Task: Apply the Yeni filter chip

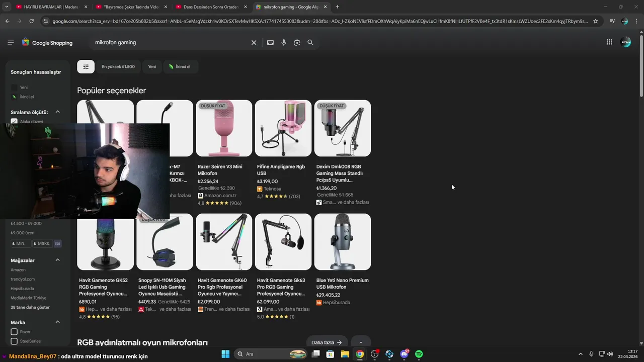Action: point(152,66)
